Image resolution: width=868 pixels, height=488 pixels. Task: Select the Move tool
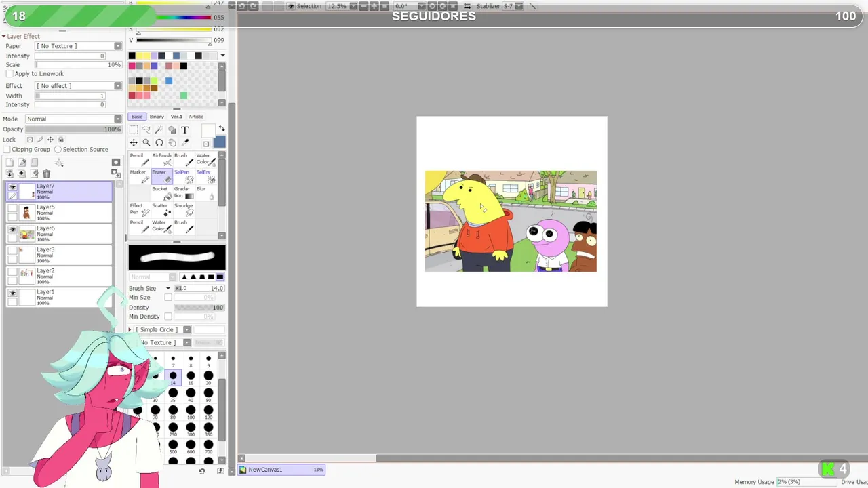134,142
